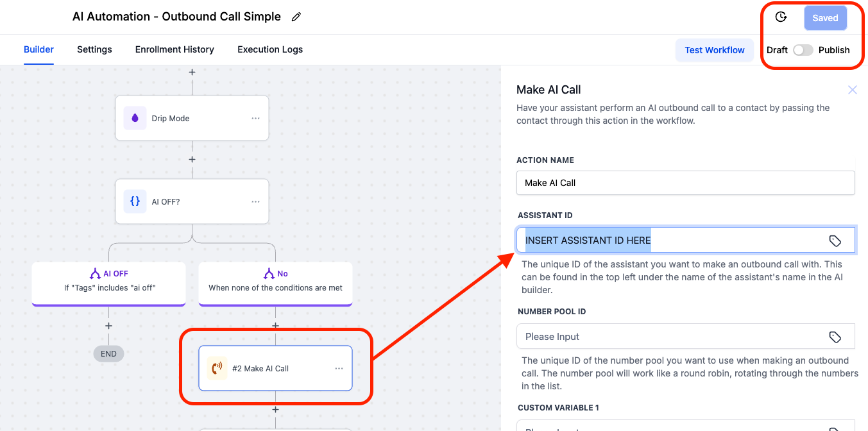
Task: Click the pencil icon to rename workflow
Action: 296,17
